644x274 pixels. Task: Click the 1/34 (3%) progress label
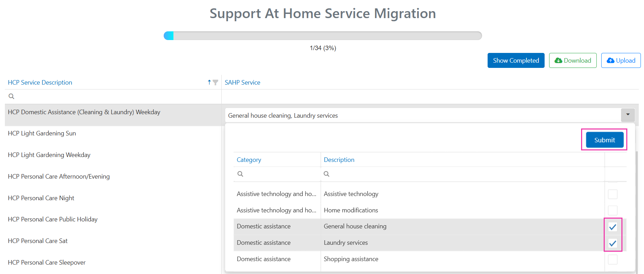click(323, 48)
